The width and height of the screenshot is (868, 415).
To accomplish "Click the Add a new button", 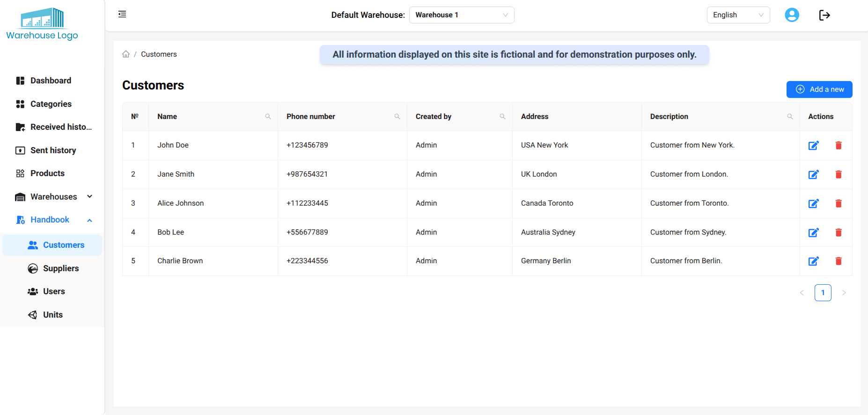I will [819, 89].
